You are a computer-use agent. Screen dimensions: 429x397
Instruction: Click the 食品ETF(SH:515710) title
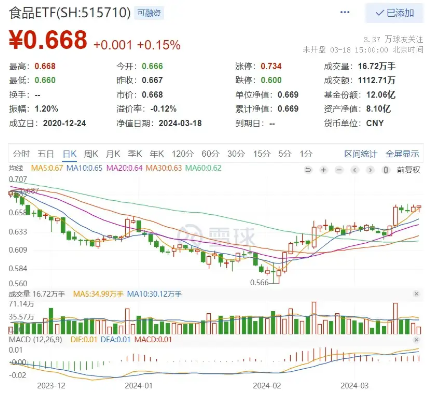click(70, 13)
